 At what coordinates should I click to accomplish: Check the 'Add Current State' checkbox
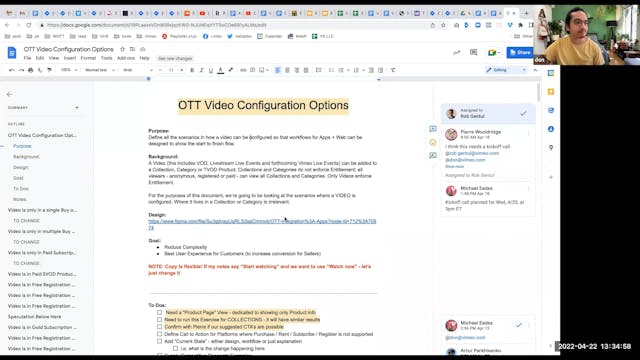159,341
